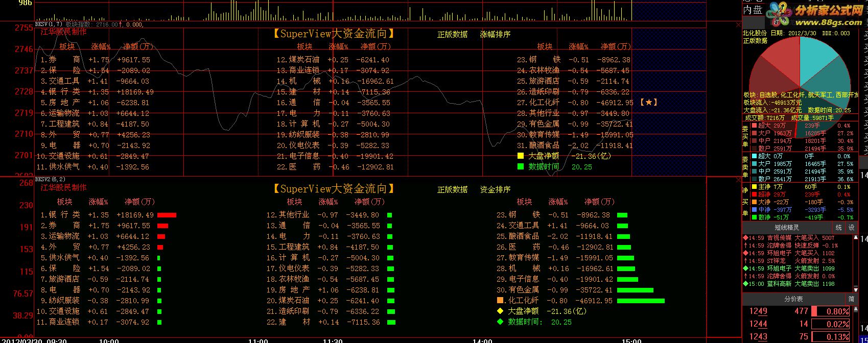Click green diamond of 蓝科高新 大笔卖出 alert
The height and width of the screenshot is (343, 868).
click(745, 284)
